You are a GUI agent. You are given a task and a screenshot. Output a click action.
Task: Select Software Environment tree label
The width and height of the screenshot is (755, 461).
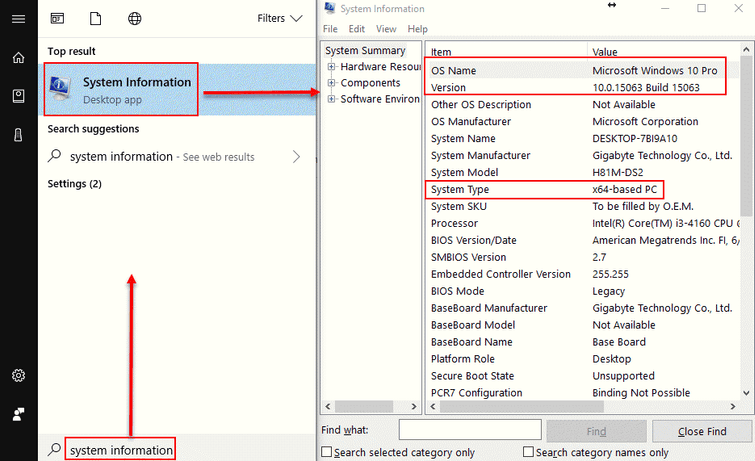point(380,99)
